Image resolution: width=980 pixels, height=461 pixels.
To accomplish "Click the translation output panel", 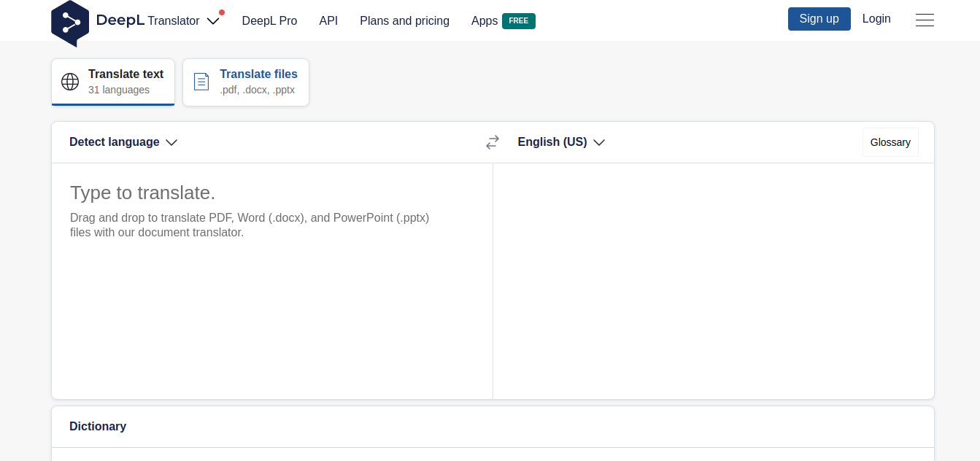I will point(714,281).
